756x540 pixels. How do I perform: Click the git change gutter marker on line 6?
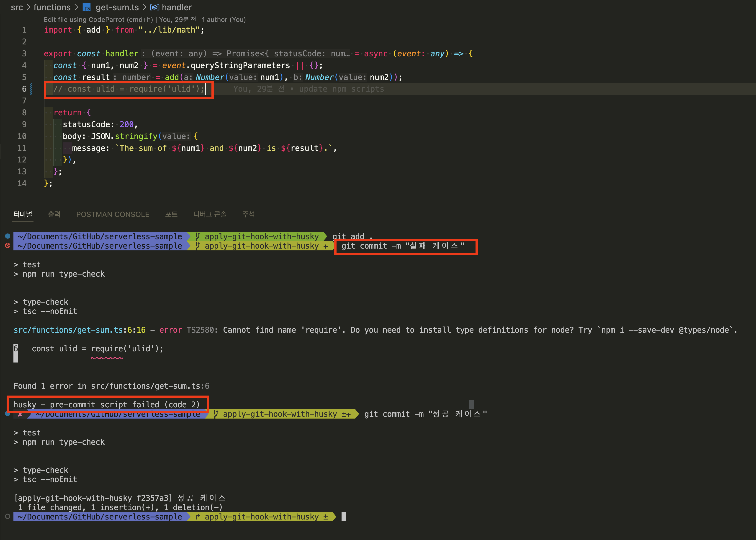tap(31, 89)
